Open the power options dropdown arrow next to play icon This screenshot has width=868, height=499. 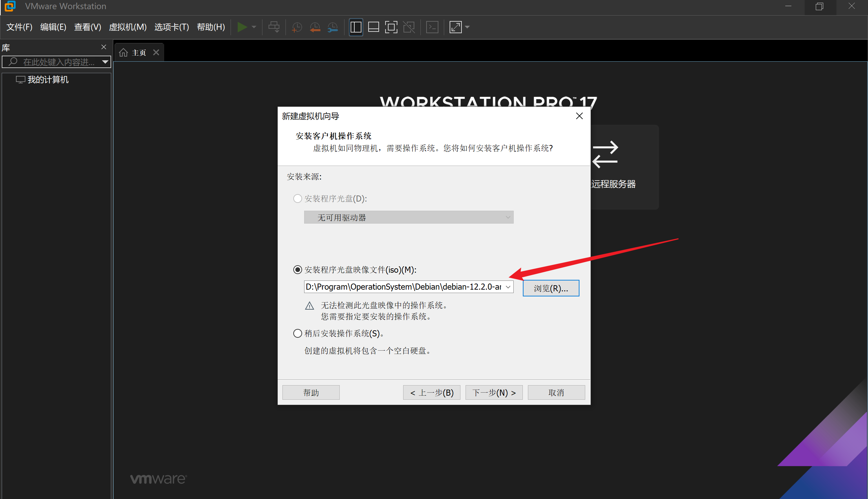tap(254, 27)
